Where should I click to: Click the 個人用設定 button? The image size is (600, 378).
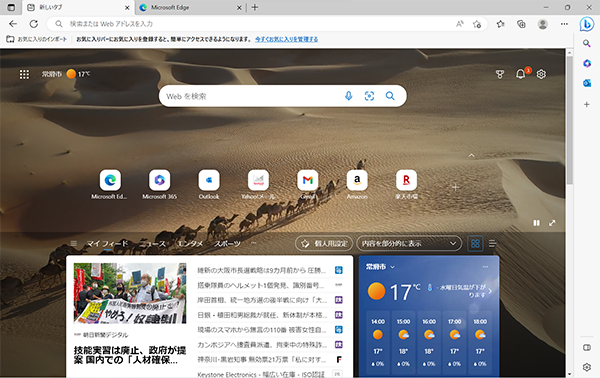(x=324, y=243)
